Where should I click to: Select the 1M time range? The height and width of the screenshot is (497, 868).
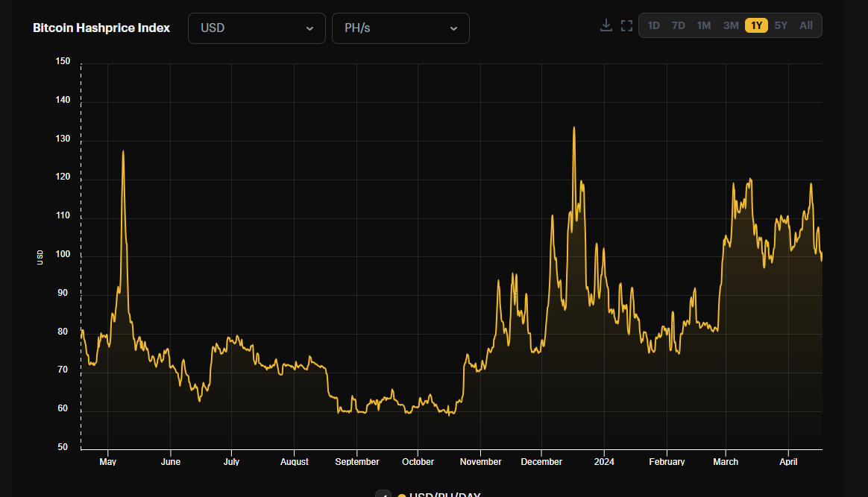(x=704, y=25)
